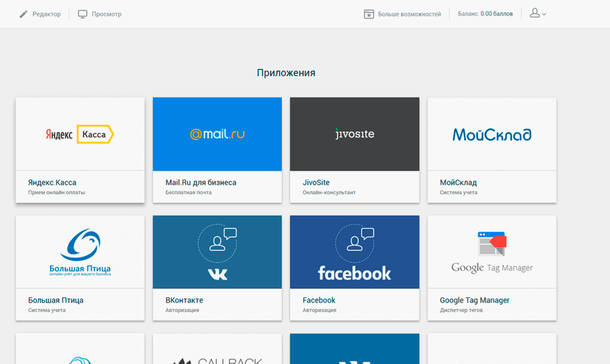The width and height of the screenshot is (610, 364).
Task: Click the VK logo in ВКонтакте card
Action: [x=217, y=274]
